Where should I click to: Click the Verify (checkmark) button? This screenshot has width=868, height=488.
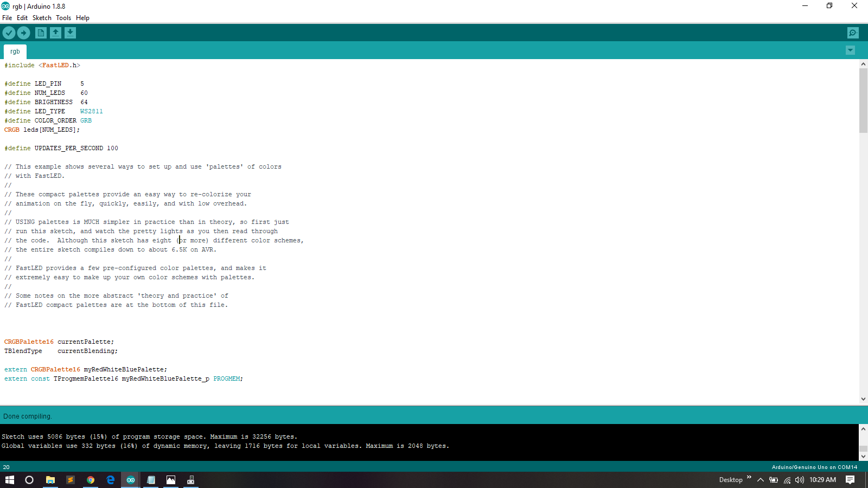pos(9,33)
